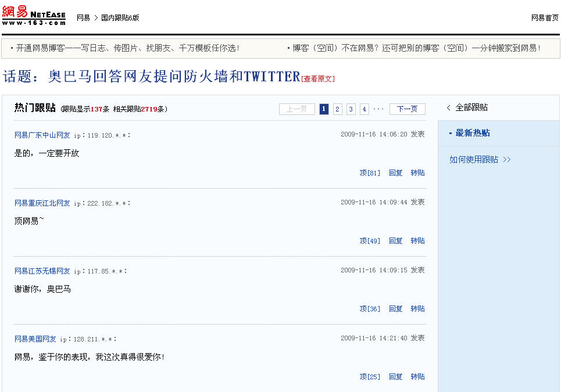Click the 开通网易博客 promo banner link
The width and height of the screenshot is (561, 392).
click(x=127, y=48)
